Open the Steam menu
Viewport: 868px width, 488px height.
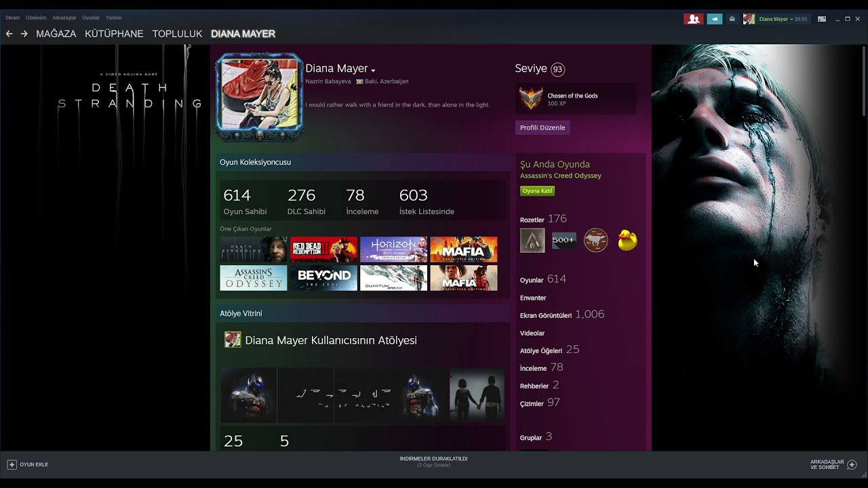pos(12,18)
